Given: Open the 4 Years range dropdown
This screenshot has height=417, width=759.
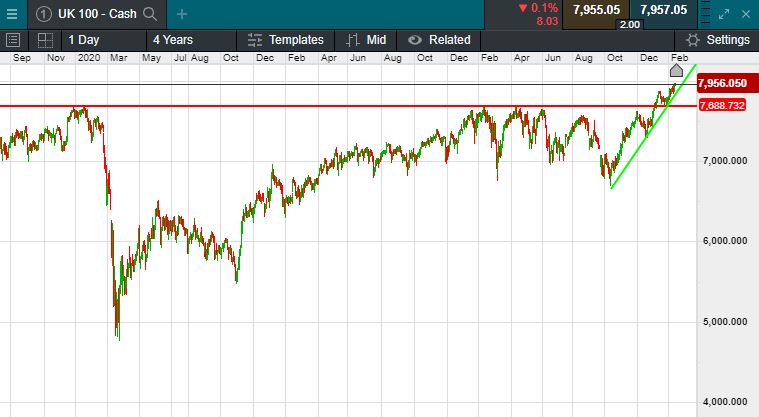Looking at the screenshot, I should (191, 40).
